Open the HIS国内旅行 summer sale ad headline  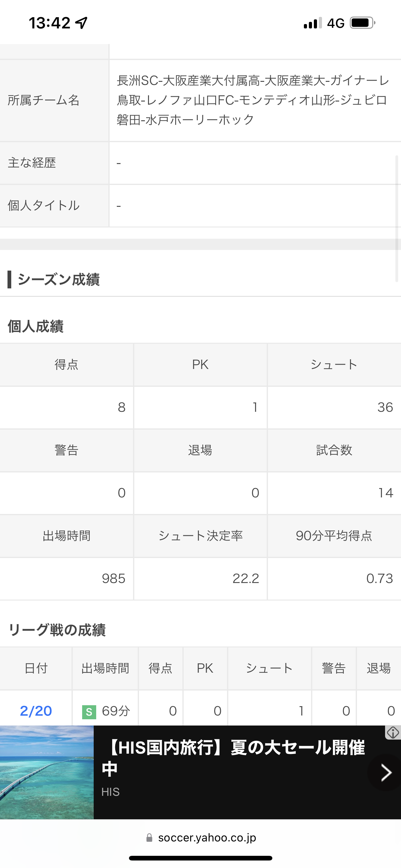pyautogui.click(x=233, y=758)
